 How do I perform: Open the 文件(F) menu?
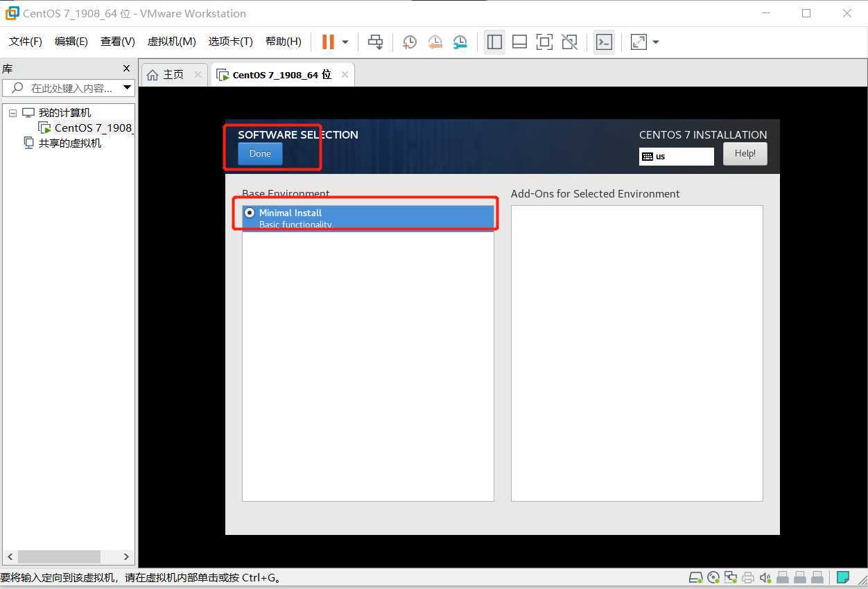[x=26, y=42]
